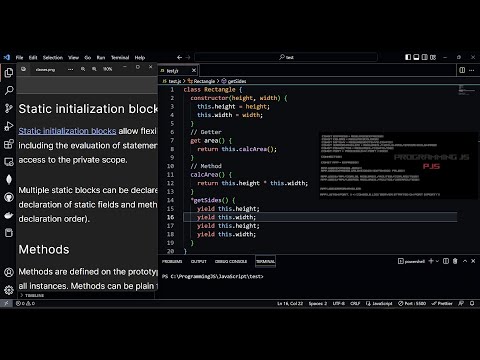The height and width of the screenshot is (360, 480).
Task: Open the Terminal menu
Action: pyautogui.click(x=120, y=57)
